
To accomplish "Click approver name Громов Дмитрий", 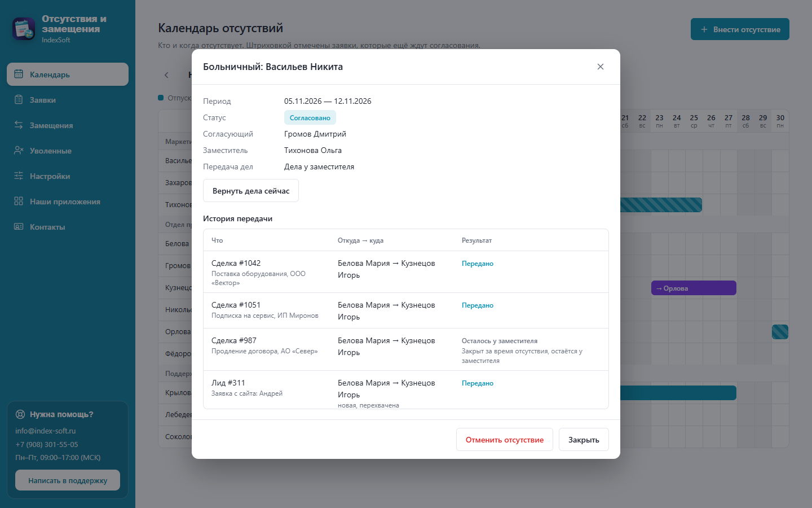I will point(315,134).
